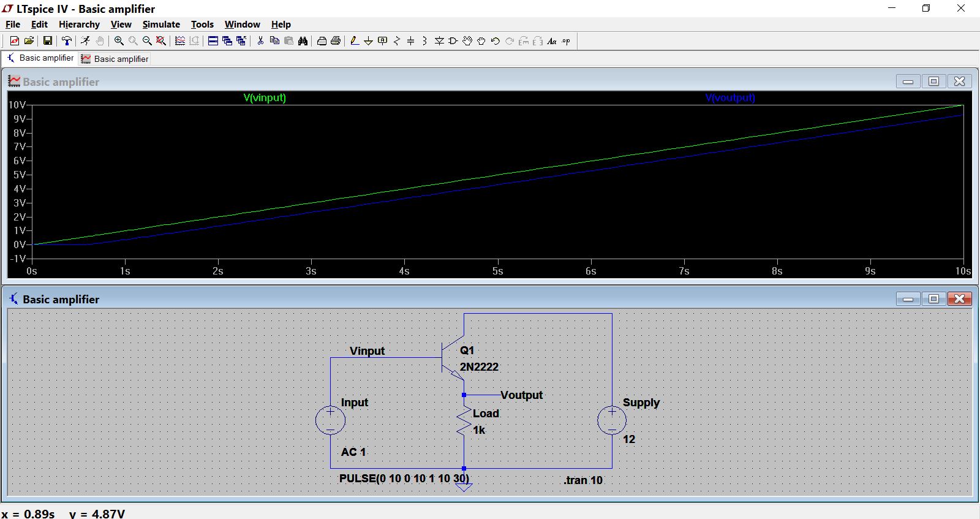
Task: Create a new schematic from the toolbar
Action: (x=15, y=41)
